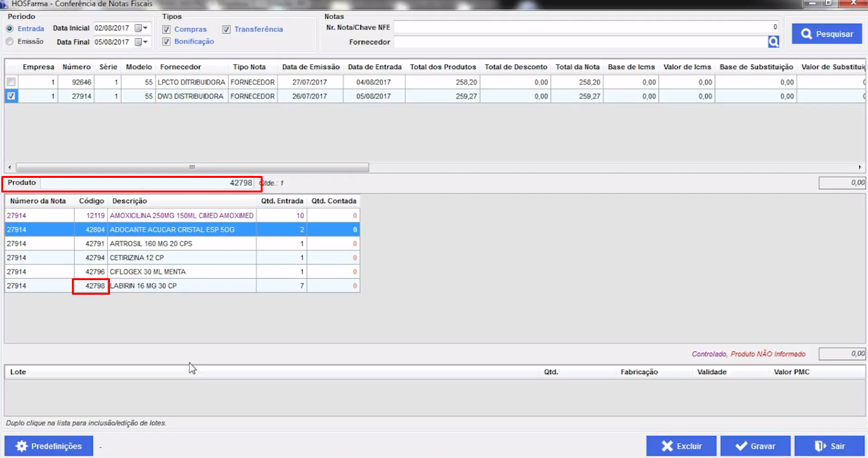Image resolution: width=868 pixels, height=458 pixels.
Task: Select the Emissão radio button
Action: [x=10, y=41]
